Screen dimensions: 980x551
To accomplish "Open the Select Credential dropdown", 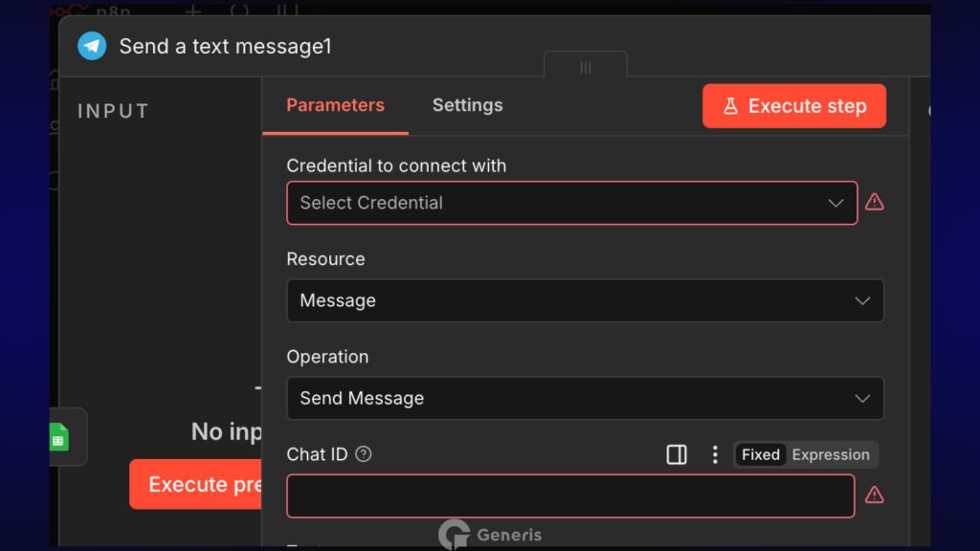I will click(x=571, y=203).
